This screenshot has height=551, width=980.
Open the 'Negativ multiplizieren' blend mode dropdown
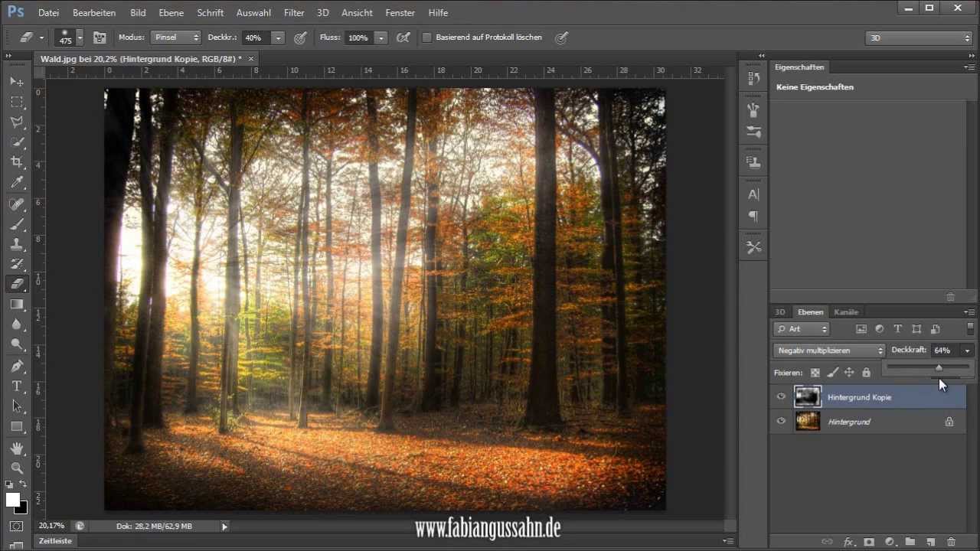click(x=829, y=350)
